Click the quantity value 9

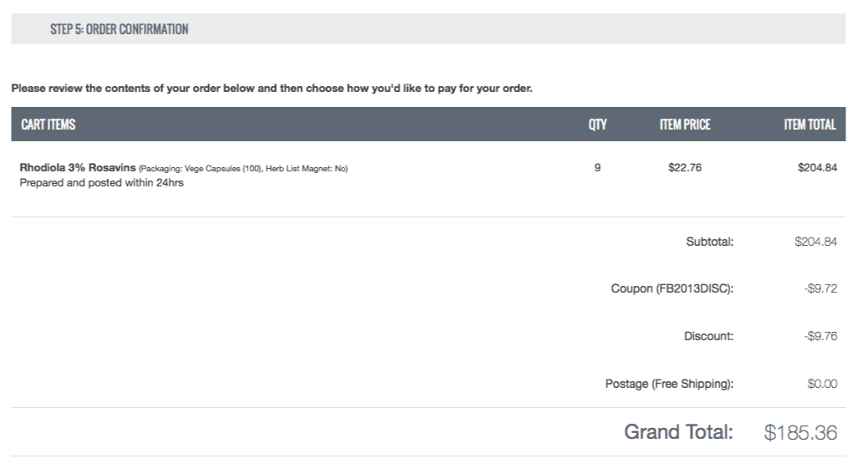tap(597, 167)
